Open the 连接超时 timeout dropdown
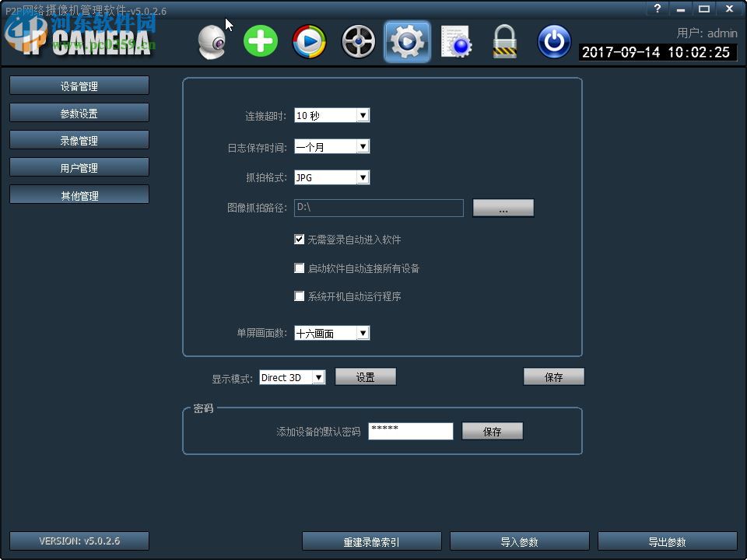The width and height of the screenshot is (747, 560). [x=363, y=114]
